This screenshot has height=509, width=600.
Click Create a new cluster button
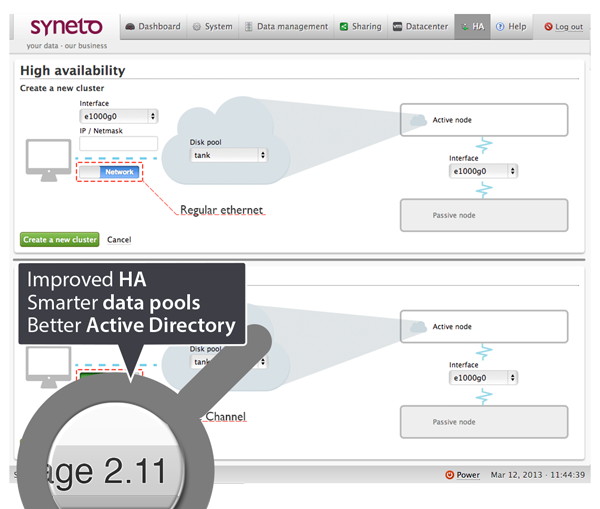[x=60, y=240]
